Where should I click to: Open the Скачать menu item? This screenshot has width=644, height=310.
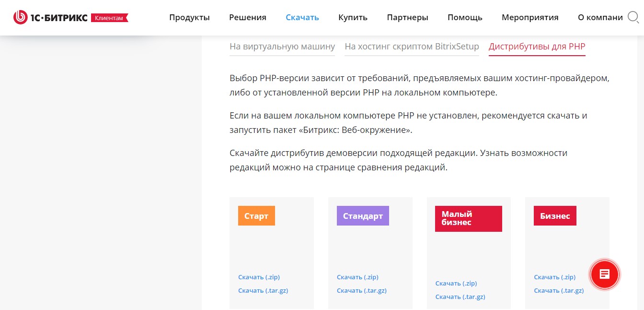pos(302,18)
